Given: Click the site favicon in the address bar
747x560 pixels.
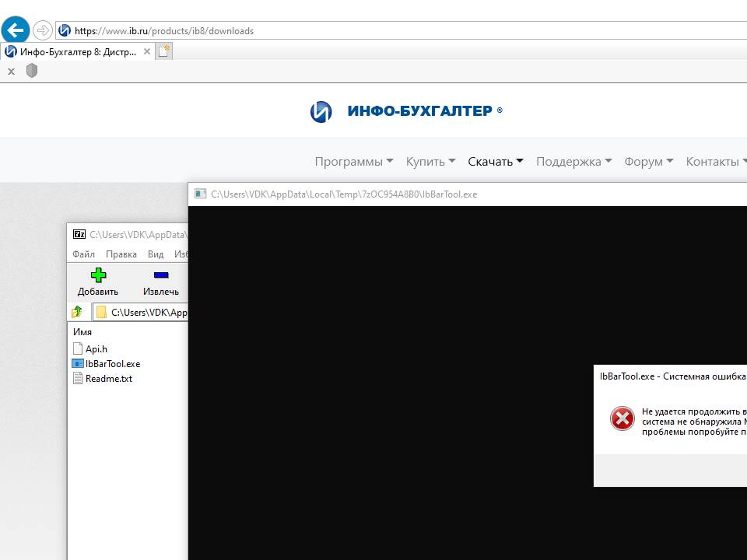Looking at the screenshot, I should 65,30.
